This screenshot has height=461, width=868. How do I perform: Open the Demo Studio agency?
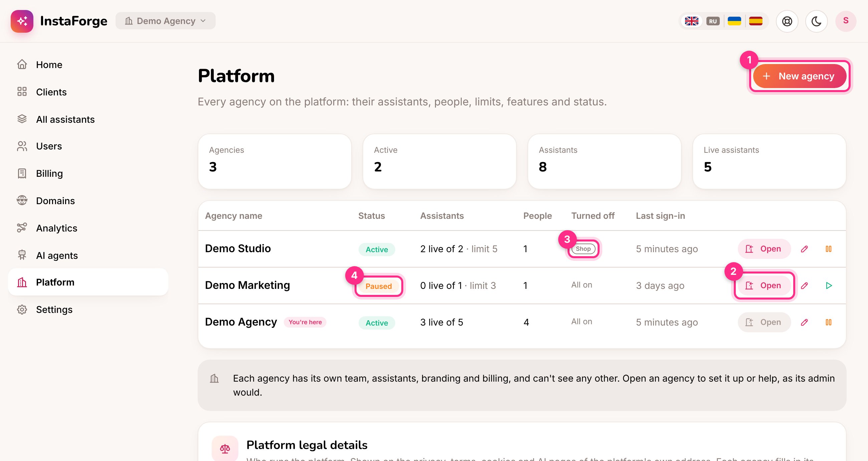pos(764,249)
